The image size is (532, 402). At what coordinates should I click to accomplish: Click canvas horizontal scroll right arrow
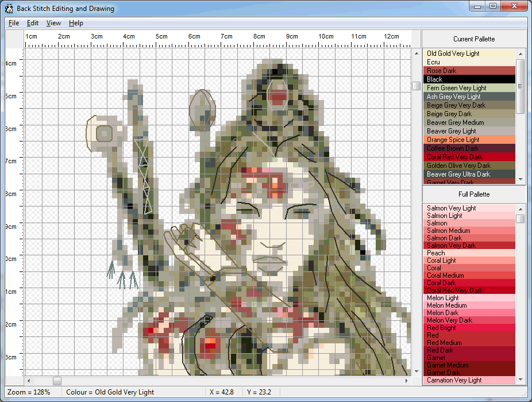[406, 381]
